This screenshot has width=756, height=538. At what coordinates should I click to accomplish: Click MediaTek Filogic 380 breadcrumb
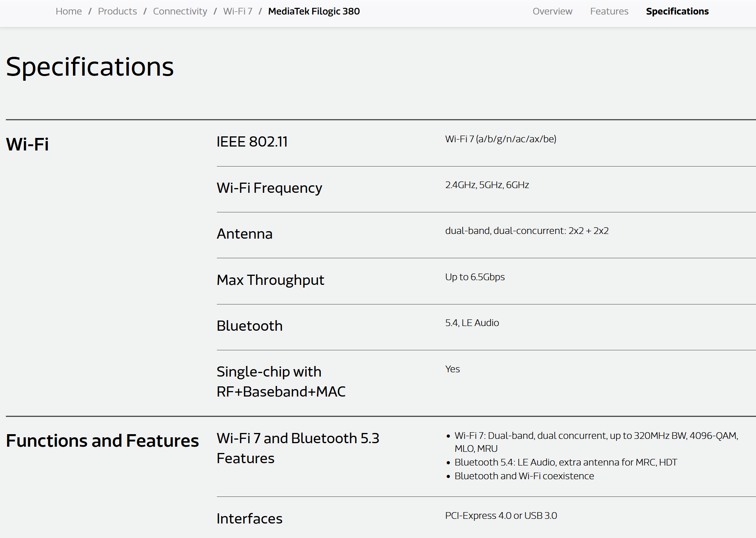pyautogui.click(x=314, y=11)
